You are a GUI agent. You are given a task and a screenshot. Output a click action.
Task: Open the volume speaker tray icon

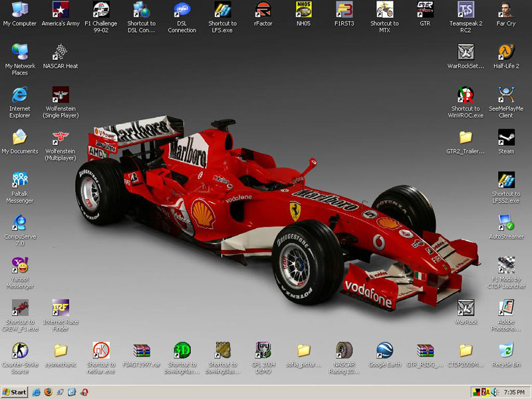(x=494, y=392)
